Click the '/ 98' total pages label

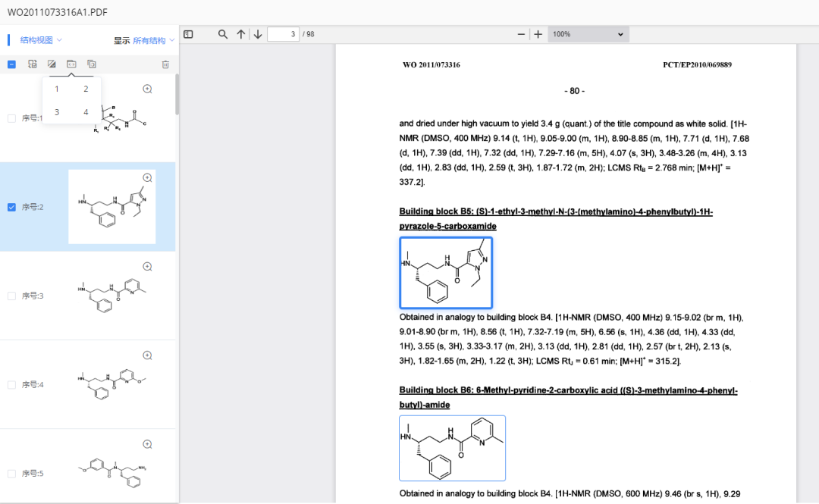pyautogui.click(x=309, y=34)
